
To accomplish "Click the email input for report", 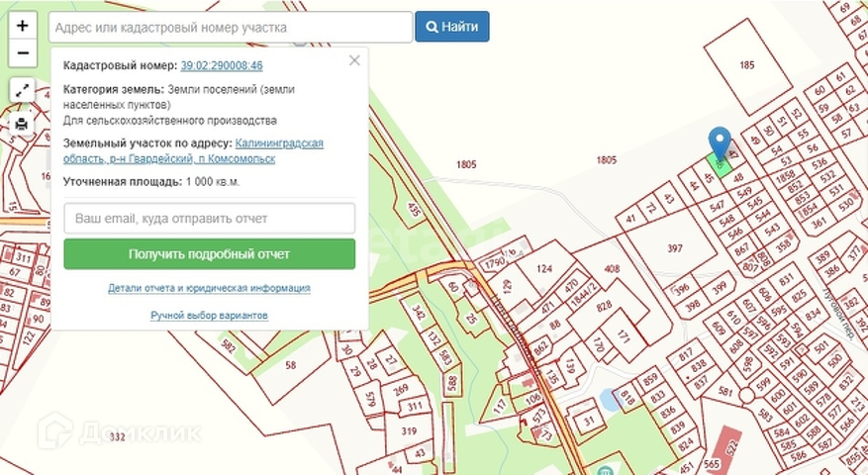I will point(209,218).
